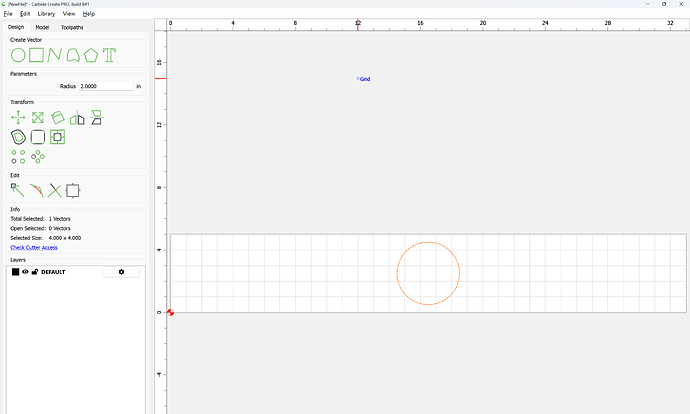Screen dimensions: 690x414
Task: Choose the Rotate transform tool
Action: coord(57,117)
